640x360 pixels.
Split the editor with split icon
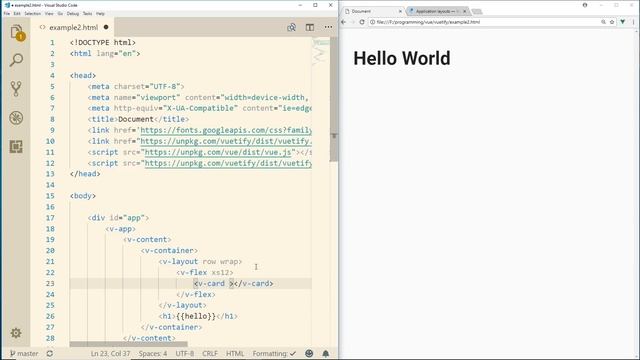tap(310, 27)
